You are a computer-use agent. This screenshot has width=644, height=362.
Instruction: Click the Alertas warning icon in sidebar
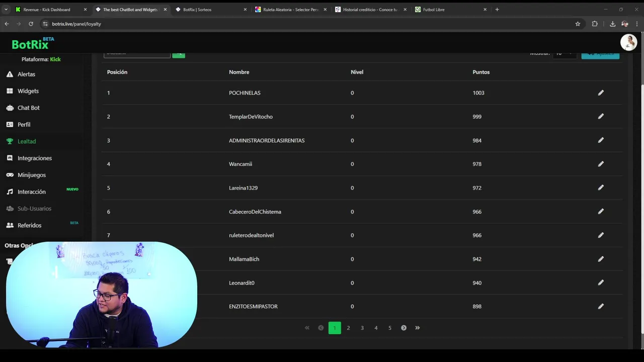tap(10, 74)
